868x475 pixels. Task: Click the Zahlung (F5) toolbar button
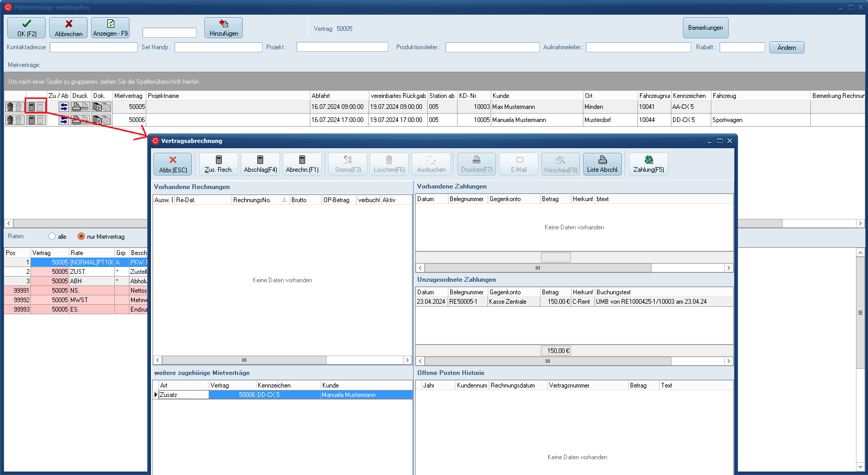click(648, 164)
